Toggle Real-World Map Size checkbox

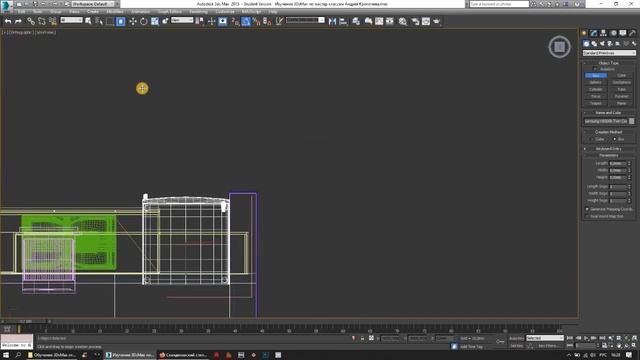point(587,216)
